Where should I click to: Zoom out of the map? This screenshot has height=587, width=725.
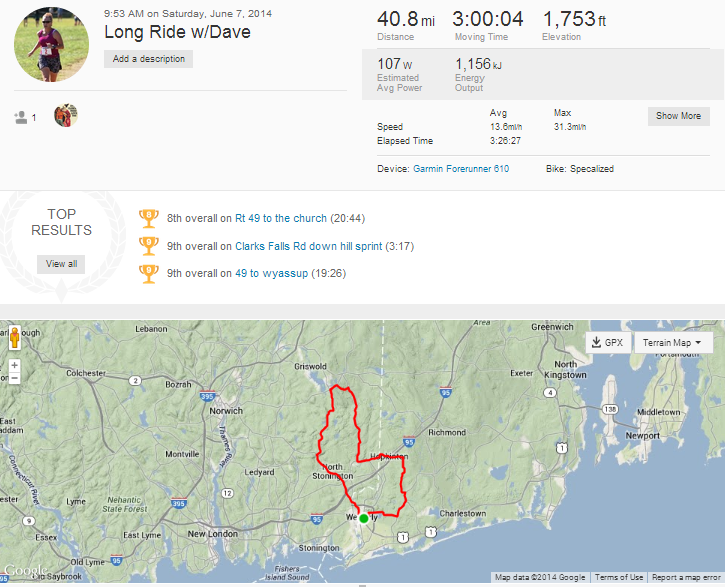coord(13,380)
